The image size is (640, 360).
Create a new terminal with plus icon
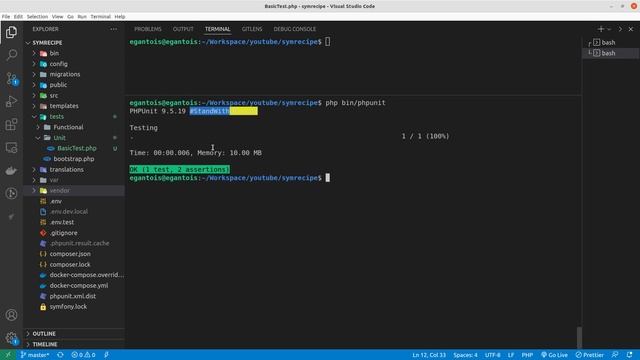[x=600, y=29]
